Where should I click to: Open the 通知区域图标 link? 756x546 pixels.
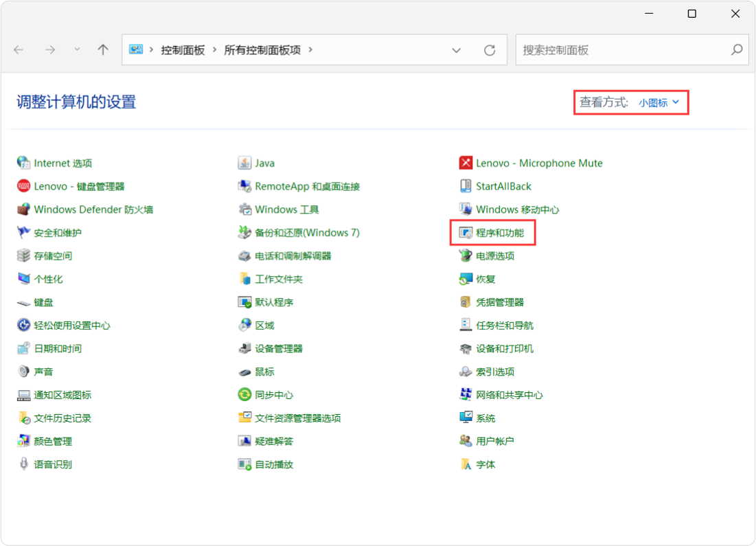62,395
